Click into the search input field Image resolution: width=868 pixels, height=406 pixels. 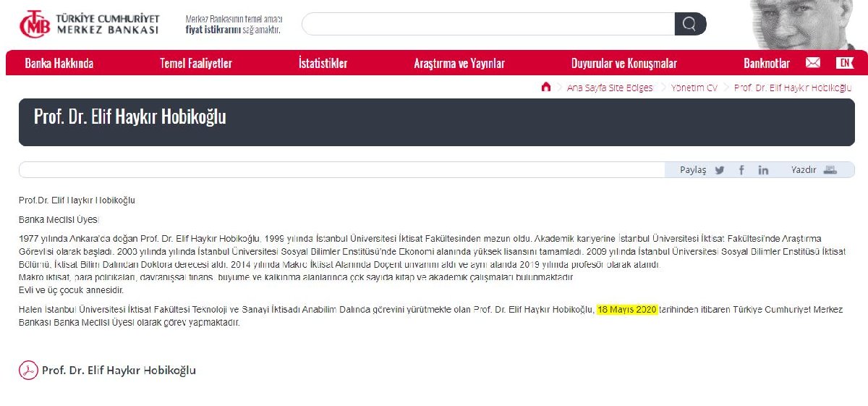488,24
